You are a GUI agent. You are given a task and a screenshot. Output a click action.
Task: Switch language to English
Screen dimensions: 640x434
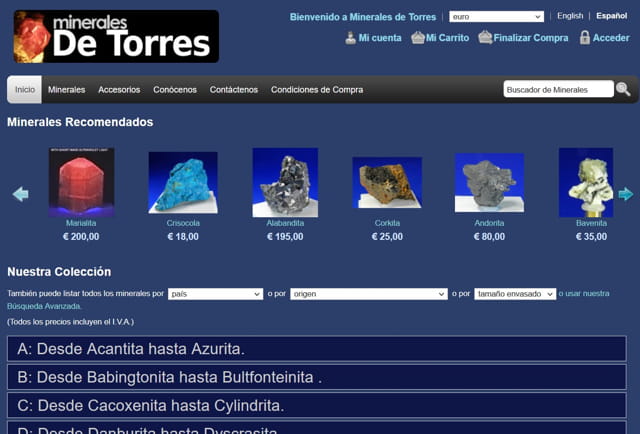click(x=570, y=16)
